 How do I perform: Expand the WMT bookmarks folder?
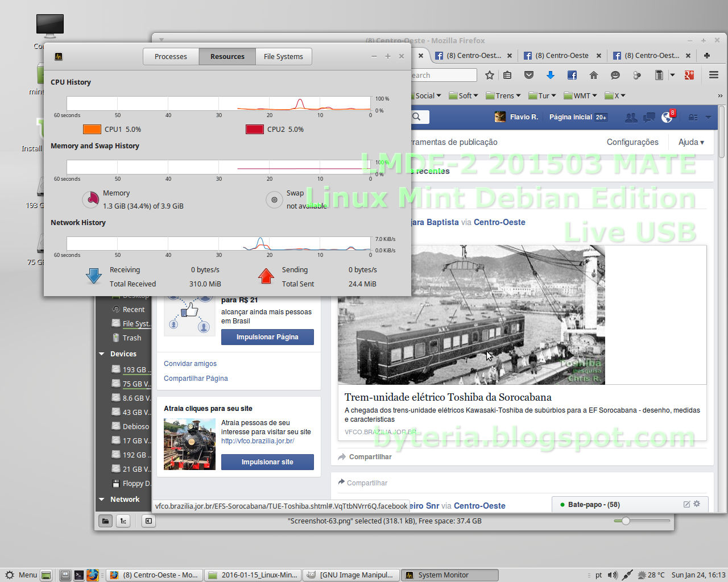pos(580,95)
